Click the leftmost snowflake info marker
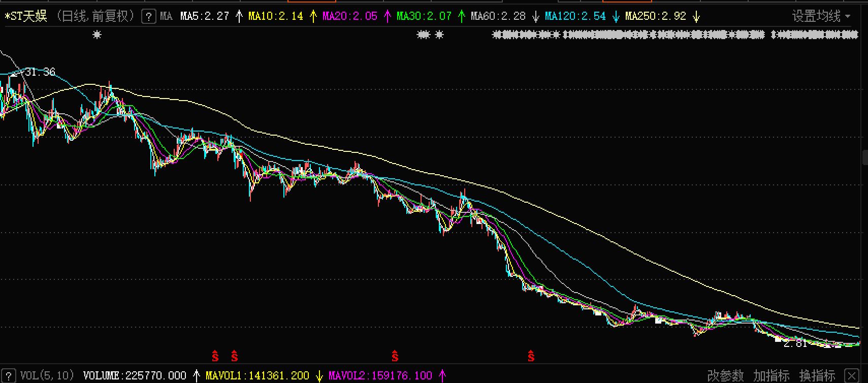The width and height of the screenshot is (868, 383). pyautogui.click(x=97, y=35)
